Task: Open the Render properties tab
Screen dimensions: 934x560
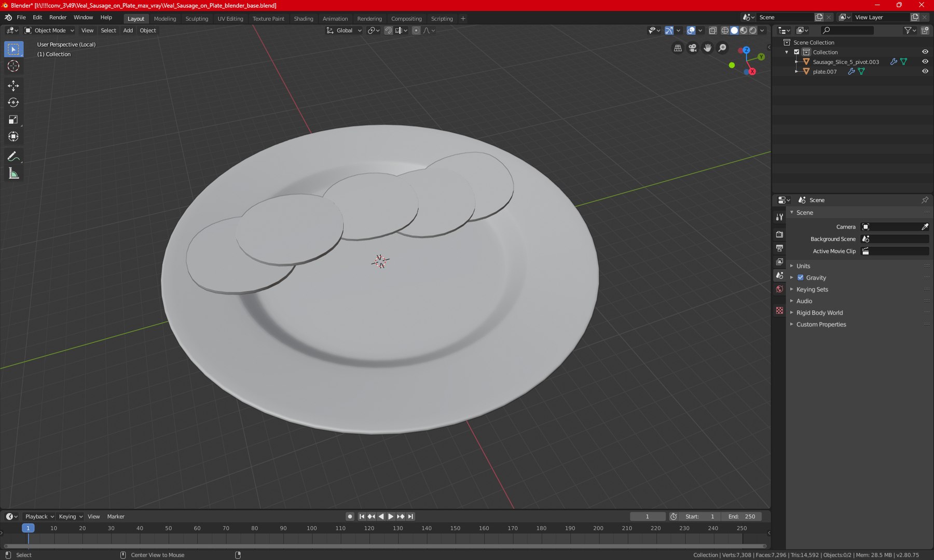Action: (779, 234)
